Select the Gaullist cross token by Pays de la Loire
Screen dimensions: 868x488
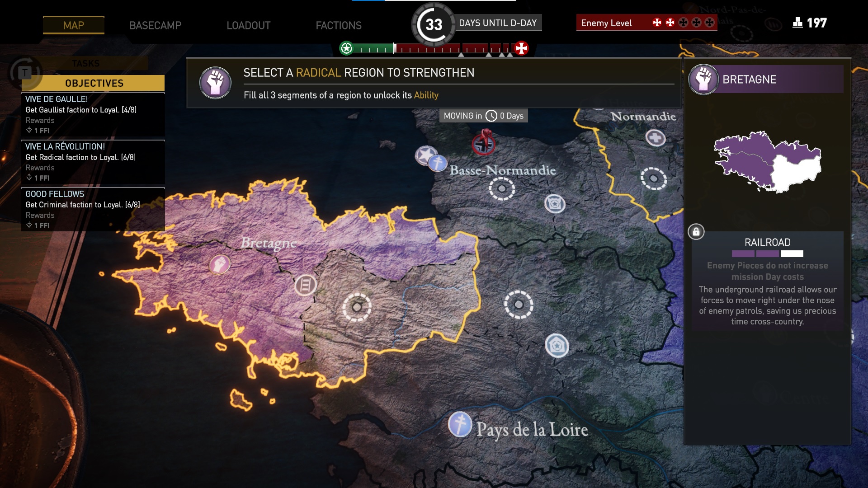point(460,425)
